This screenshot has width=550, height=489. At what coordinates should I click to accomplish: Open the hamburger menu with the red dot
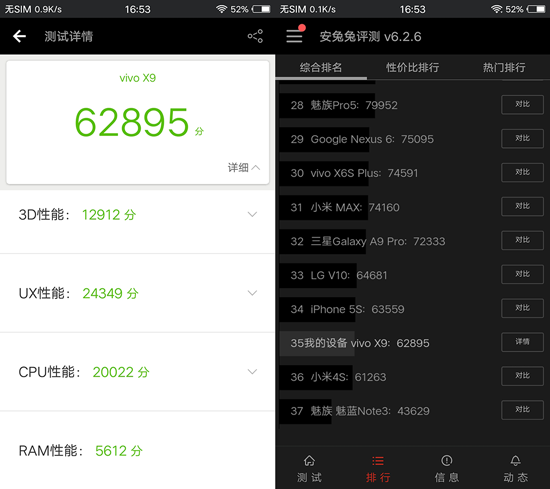[295, 36]
